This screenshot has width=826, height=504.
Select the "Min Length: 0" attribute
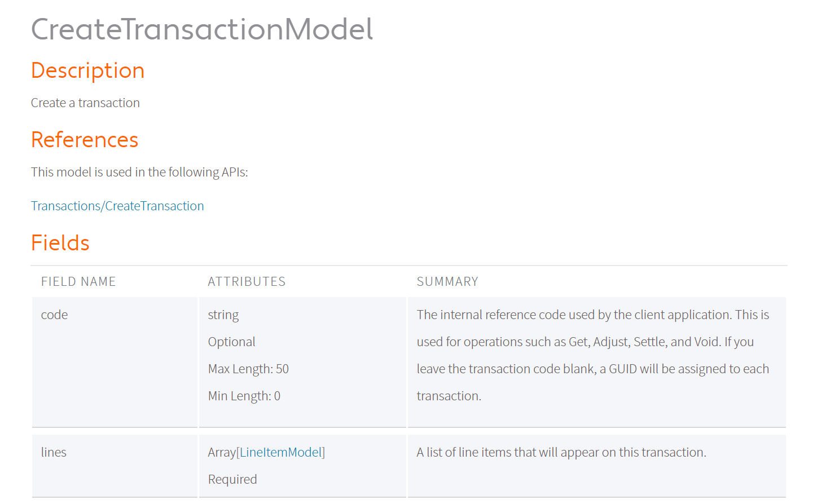[x=244, y=396]
